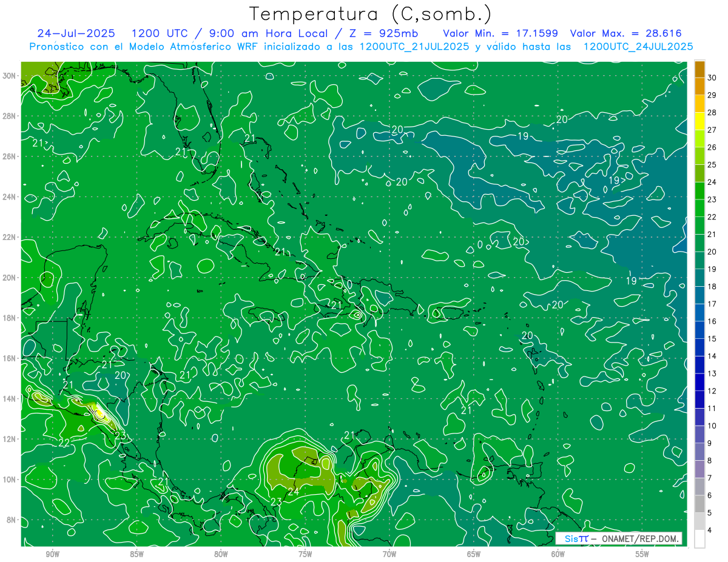Click legend value 14 on color bar
Viewport: 728px width, 562px height.
click(x=712, y=356)
